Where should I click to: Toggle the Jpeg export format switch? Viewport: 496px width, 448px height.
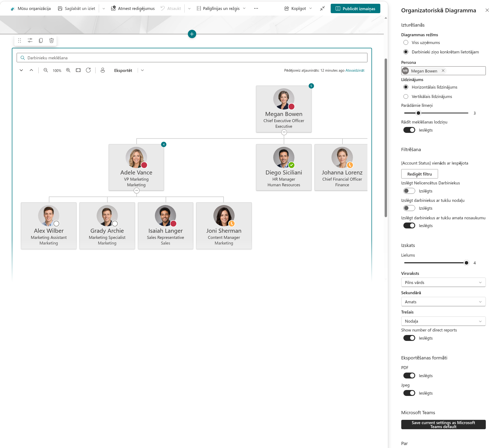(409, 393)
